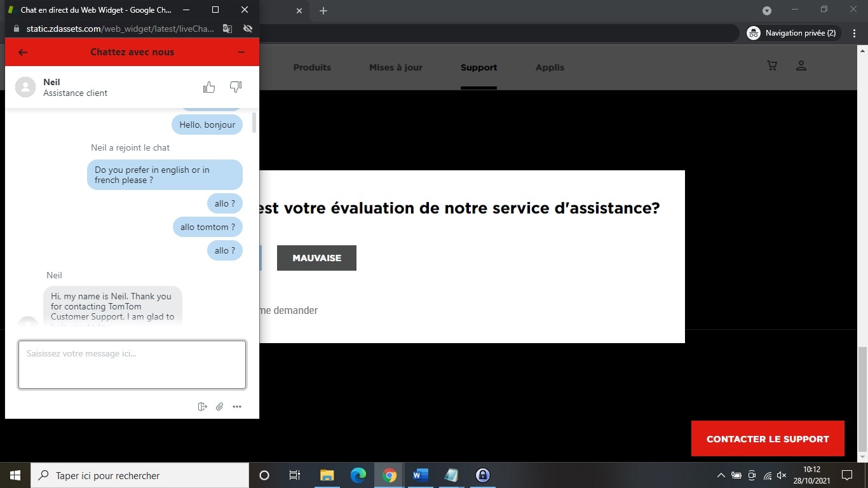Image resolution: width=868 pixels, height=488 pixels.
Task: Click the chat popup URL address
Action: [120, 29]
